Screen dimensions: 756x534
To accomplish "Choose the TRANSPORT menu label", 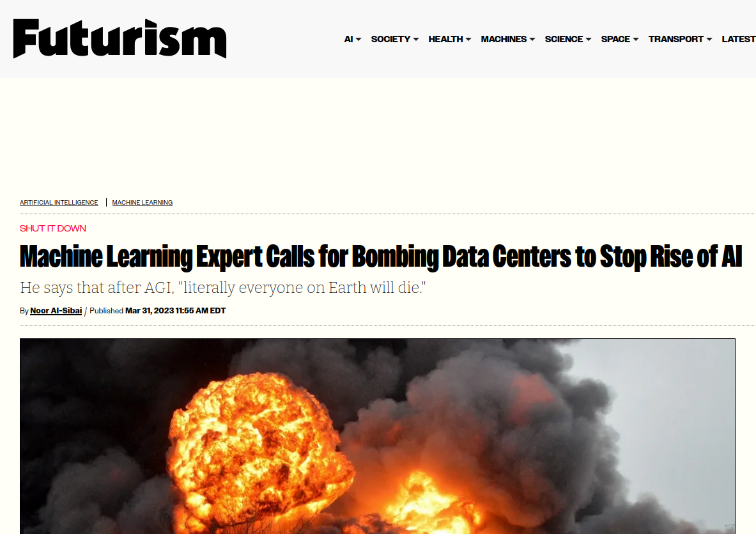I will tap(675, 39).
